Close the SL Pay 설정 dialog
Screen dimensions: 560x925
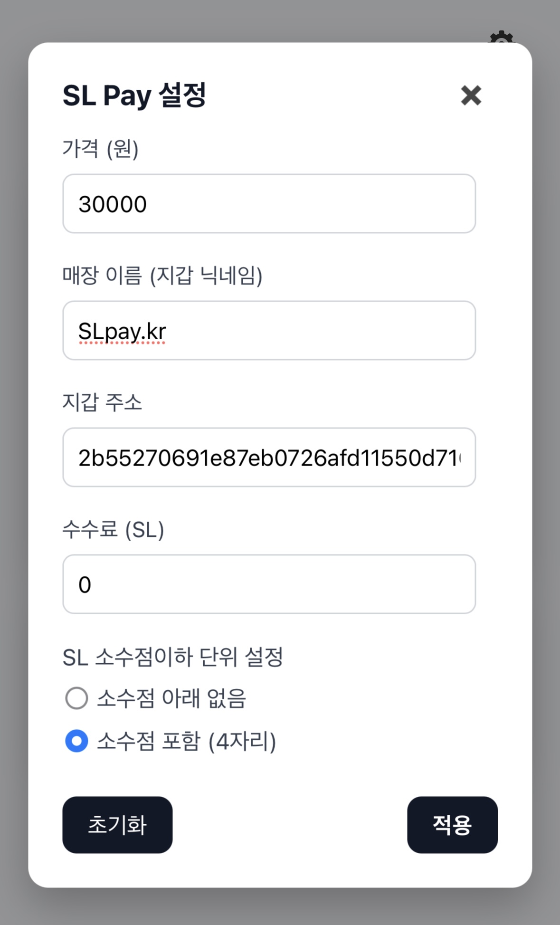[471, 95]
